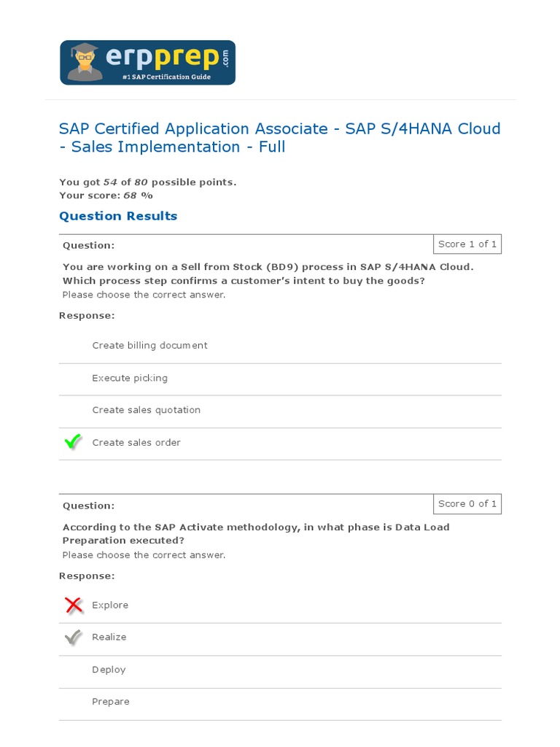560x747 pixels.
Task: Select the Create billing document answer
Action: (x=149, y=346)
